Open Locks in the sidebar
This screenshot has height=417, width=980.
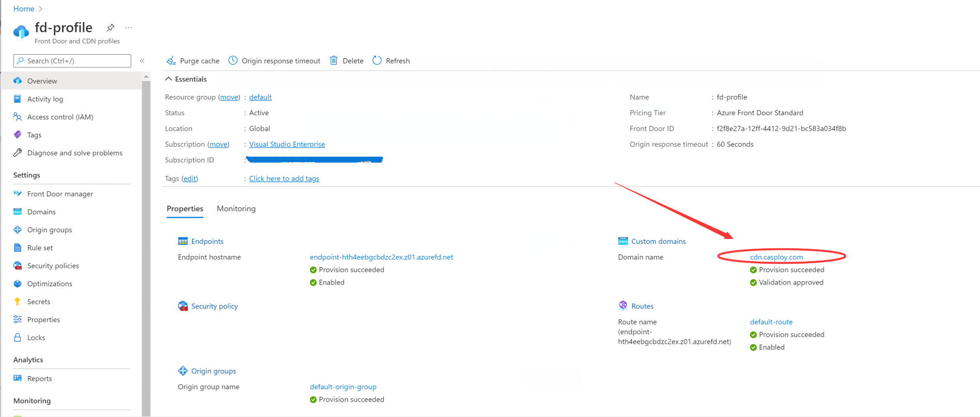pyautogui.click(x=36, y=338)
